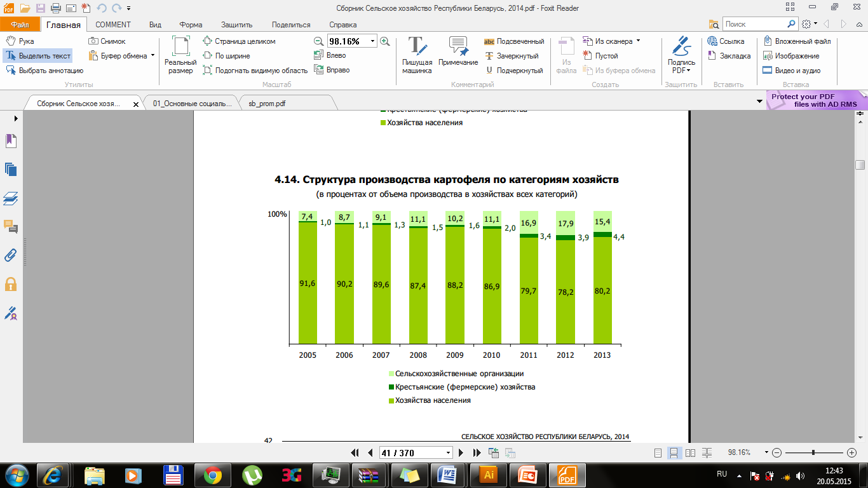Open the Signatures side panel
Image resolution: width=868 pixels, height=488 pixels.
tap(11, 313)
